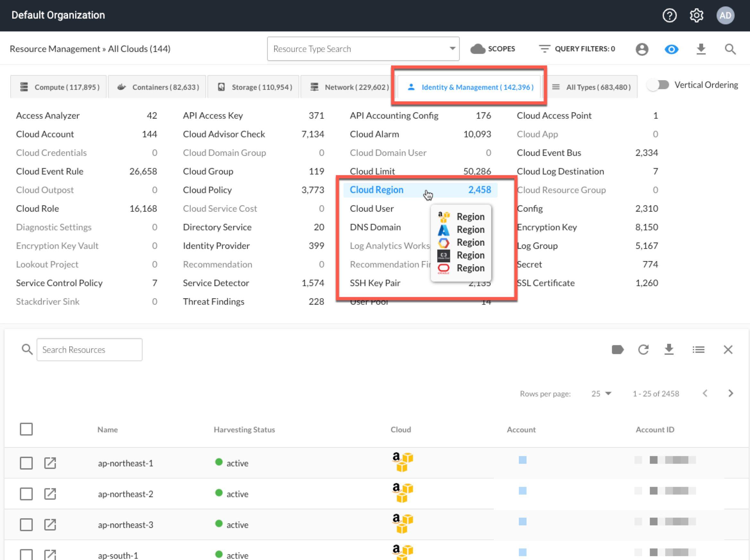The width and height of the screenshot is (750, 560).
Task: Click into the Search Resources field
Action: [x=89, y=349]
